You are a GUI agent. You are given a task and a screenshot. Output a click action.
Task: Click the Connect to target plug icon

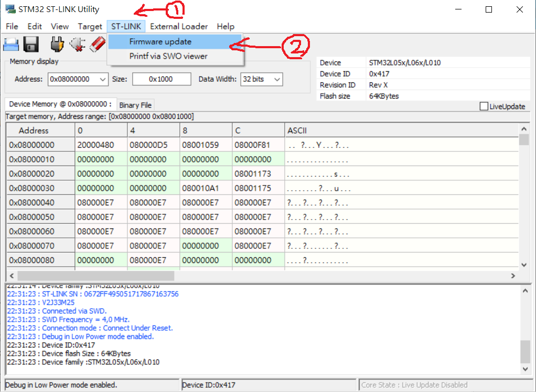pyautogui.click(x=57, y=45)
